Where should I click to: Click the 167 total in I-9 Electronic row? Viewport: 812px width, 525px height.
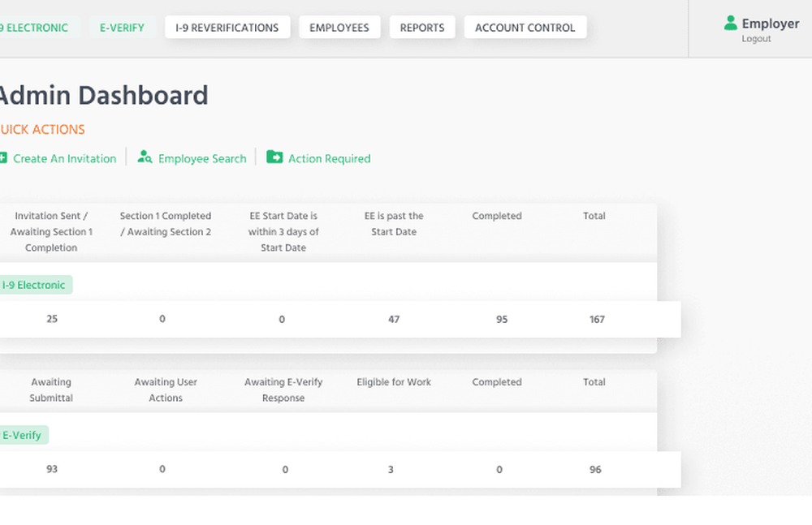click(x=597, y=320)
